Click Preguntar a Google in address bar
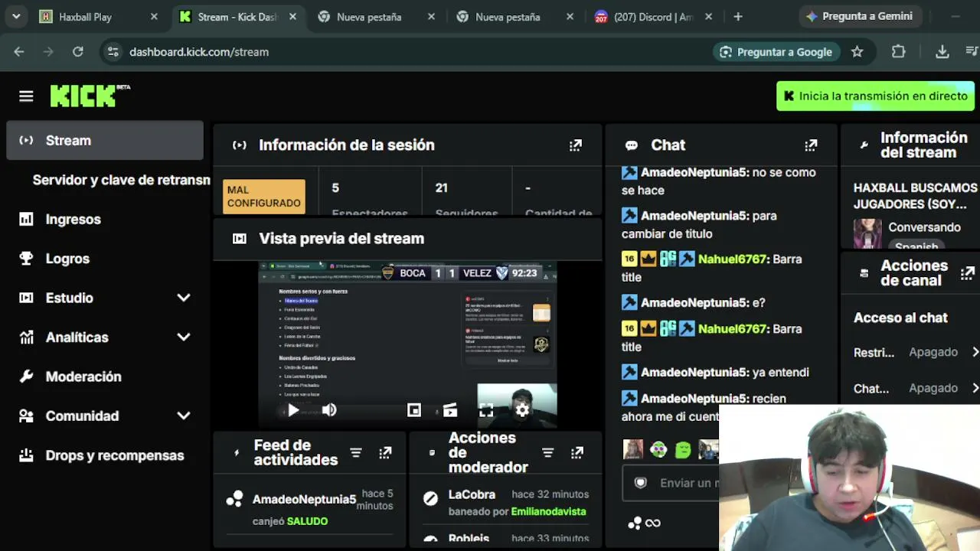Viewport: 980px width, 551px height. (x=776, y=52)
